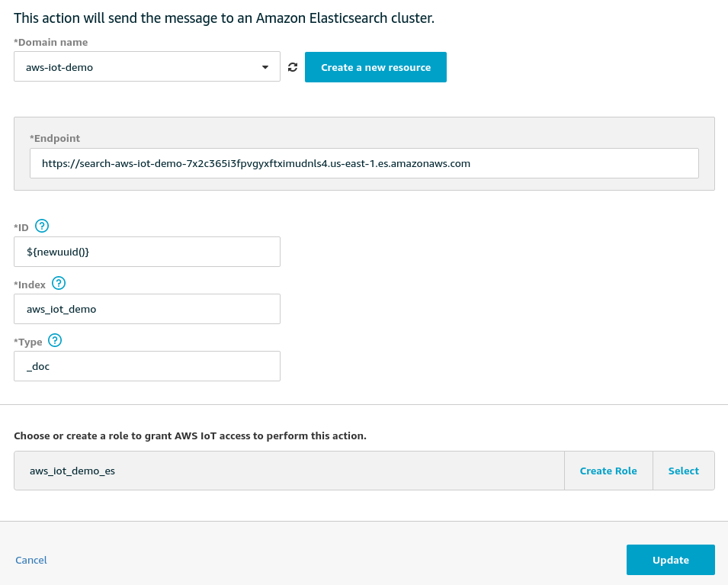Click Update to save the Elasticsearch action
Viewport: 728px width, 585px height.
click(x=670, y=559)
